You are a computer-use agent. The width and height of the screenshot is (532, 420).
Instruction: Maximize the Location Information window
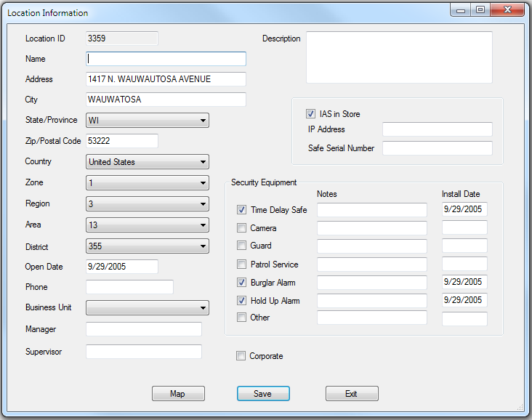tap(480, 9)
